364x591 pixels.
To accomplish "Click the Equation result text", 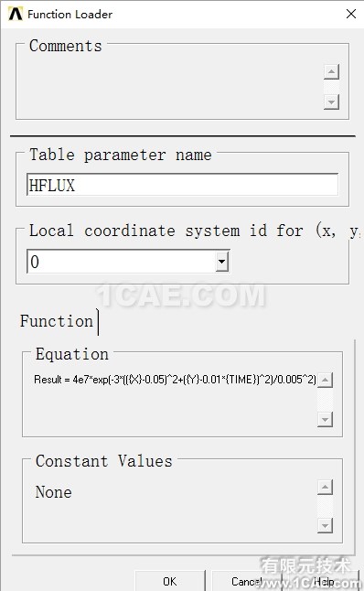I will 175,379.
